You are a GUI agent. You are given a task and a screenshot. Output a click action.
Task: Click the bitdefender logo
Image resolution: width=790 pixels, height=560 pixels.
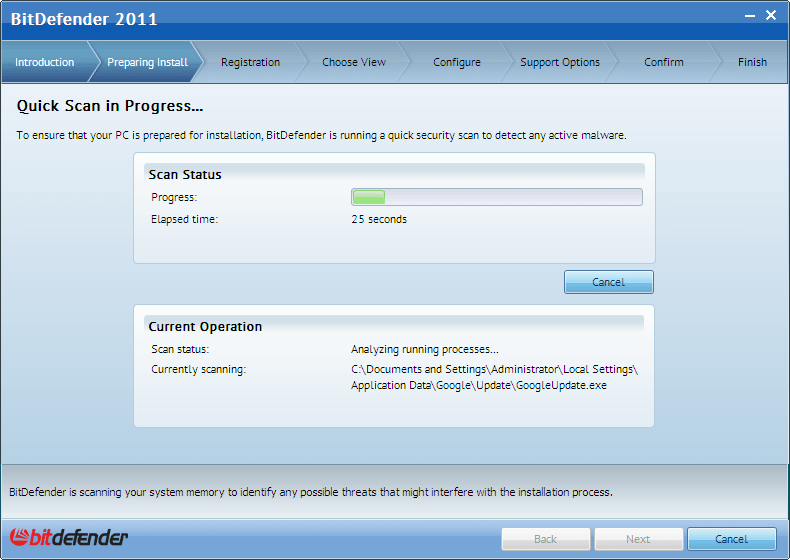tap(69, 537)
